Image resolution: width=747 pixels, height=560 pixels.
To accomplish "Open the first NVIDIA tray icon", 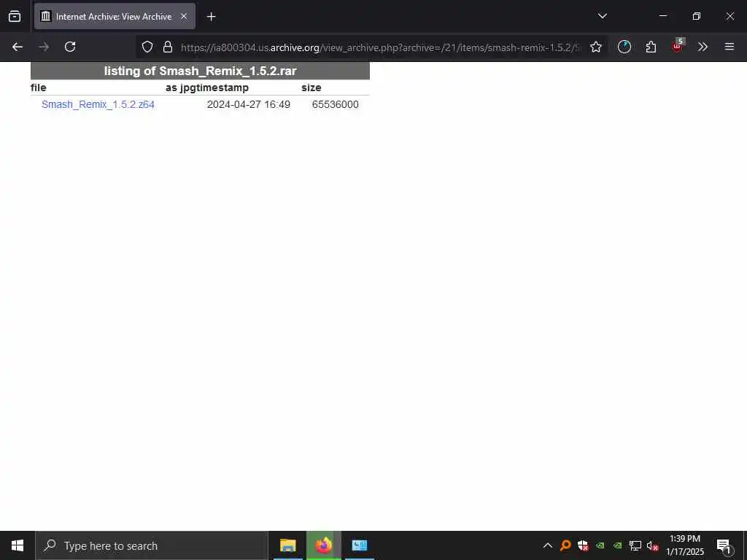I will (x=600, y=545).
